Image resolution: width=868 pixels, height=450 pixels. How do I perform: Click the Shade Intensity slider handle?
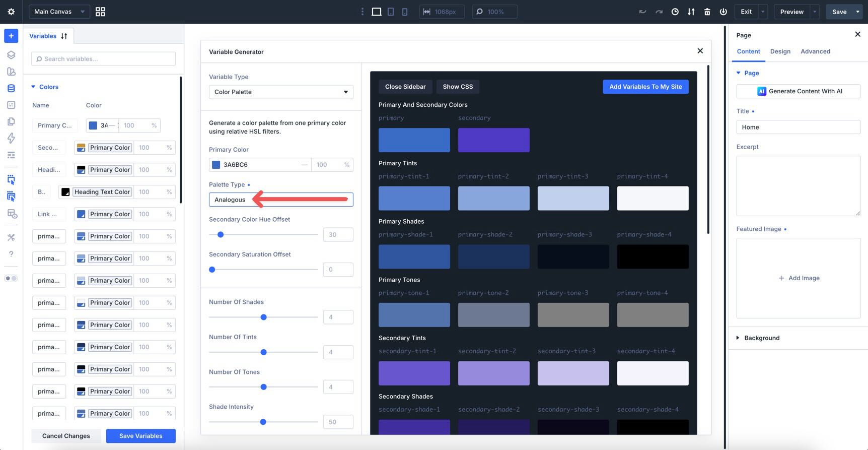pos(263,422)
